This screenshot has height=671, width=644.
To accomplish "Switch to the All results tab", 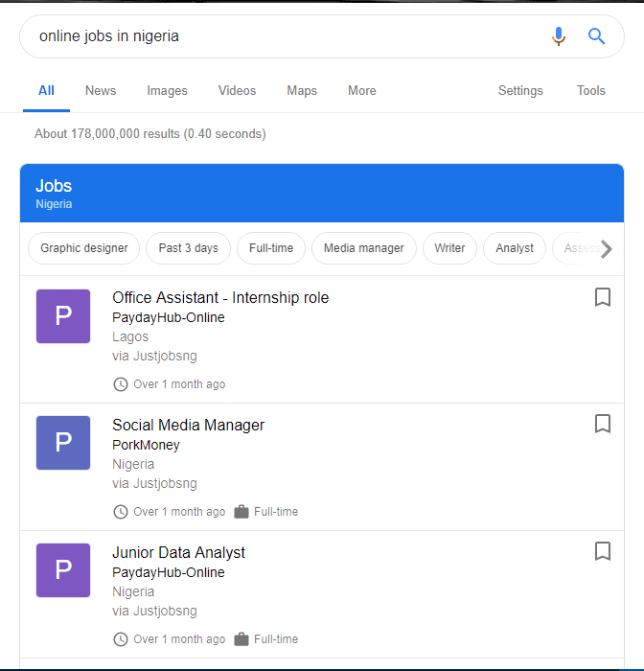I will coord(46,91).
